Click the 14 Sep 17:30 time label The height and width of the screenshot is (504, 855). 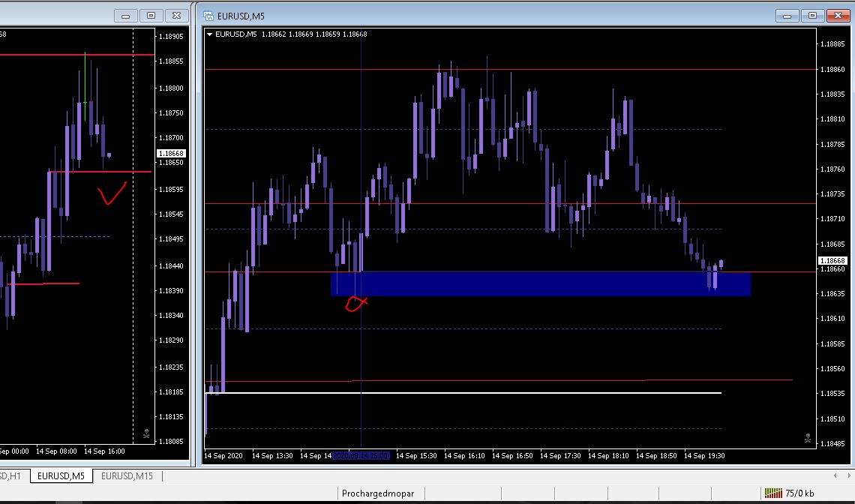[560, 455]
